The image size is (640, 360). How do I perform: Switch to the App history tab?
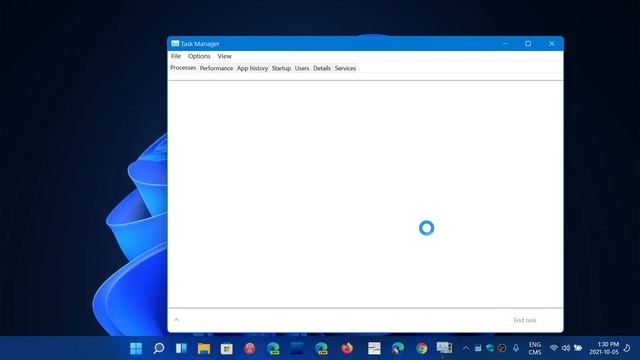(252, 68)
